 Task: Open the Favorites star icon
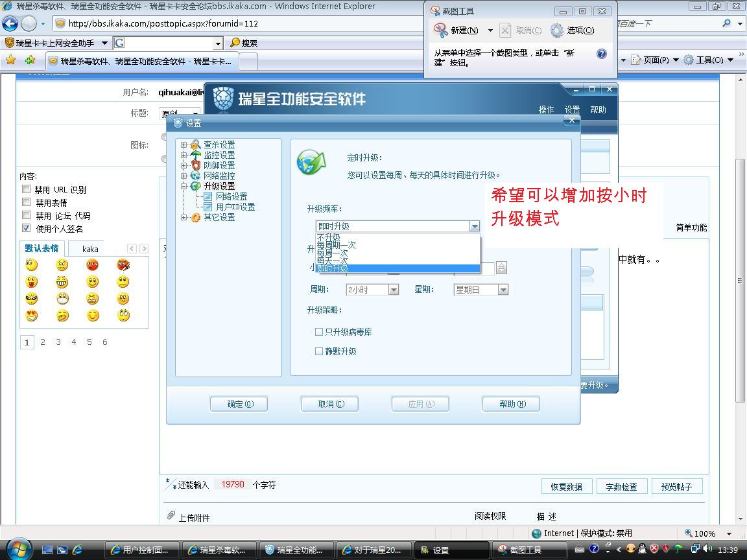pyautogui.click(x=10, y=60)
